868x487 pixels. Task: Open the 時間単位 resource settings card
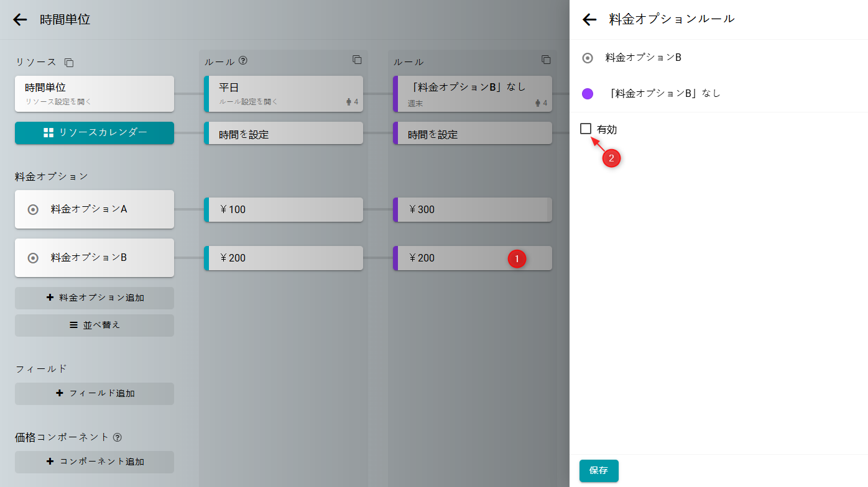(95, 94)
